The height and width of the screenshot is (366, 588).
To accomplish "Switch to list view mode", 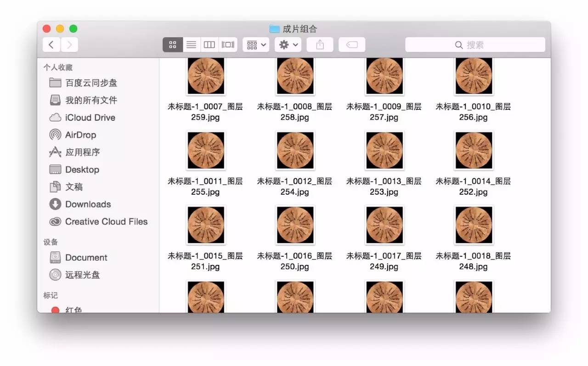I will [x=191, y=45].
